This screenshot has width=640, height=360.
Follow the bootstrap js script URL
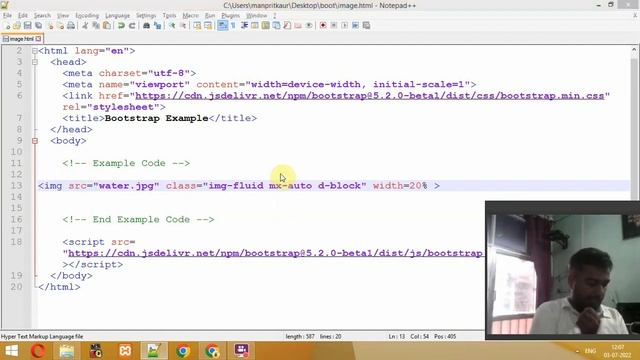coord(276,253)
